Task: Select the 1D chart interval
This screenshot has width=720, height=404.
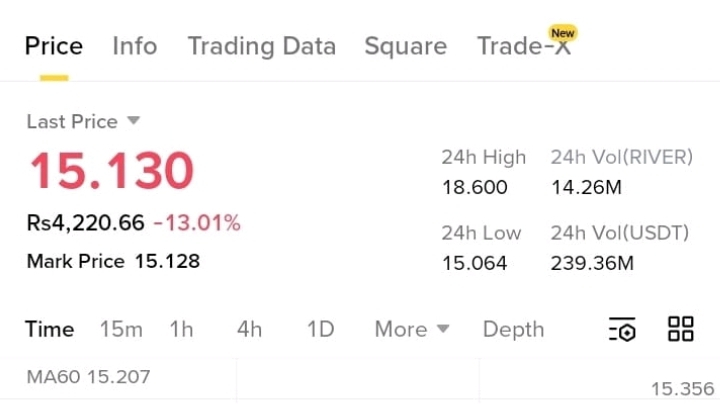Action: [x=320, y=329]
